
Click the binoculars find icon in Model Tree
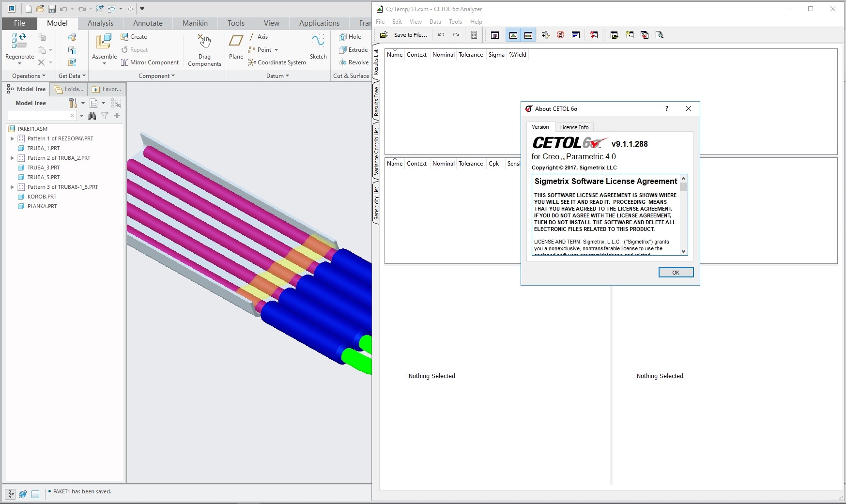tap(92, 116)
